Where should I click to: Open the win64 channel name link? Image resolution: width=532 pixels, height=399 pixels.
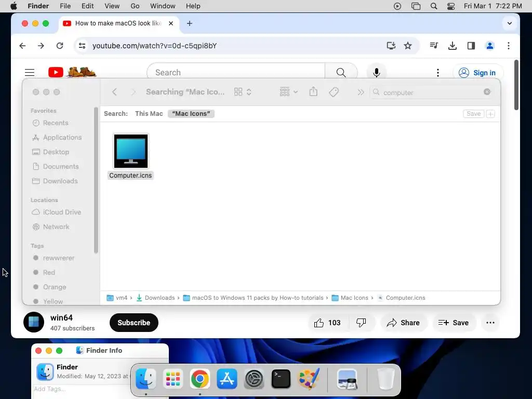coord(61,317)
